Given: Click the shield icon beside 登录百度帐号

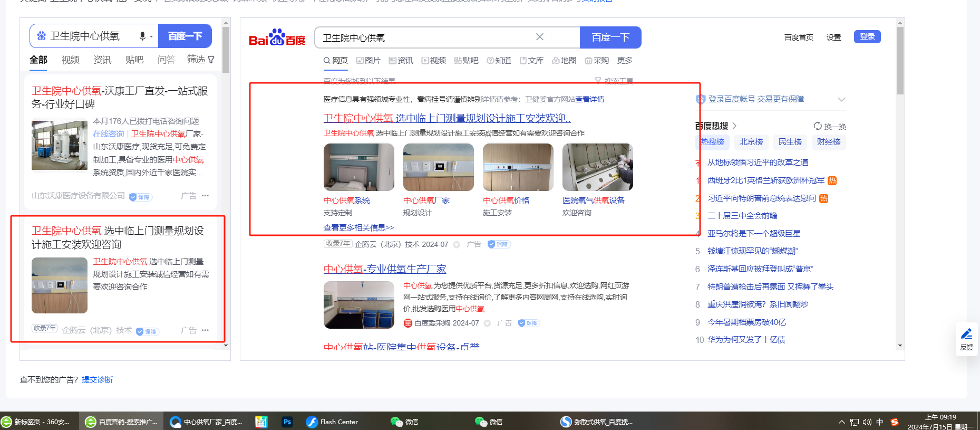Looking at the screenshot, I should tap(701, 99).
